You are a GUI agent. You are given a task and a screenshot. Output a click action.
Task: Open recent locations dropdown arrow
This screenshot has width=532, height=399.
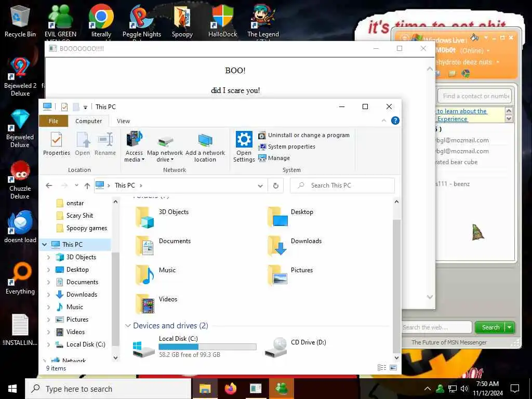(77, 185)
